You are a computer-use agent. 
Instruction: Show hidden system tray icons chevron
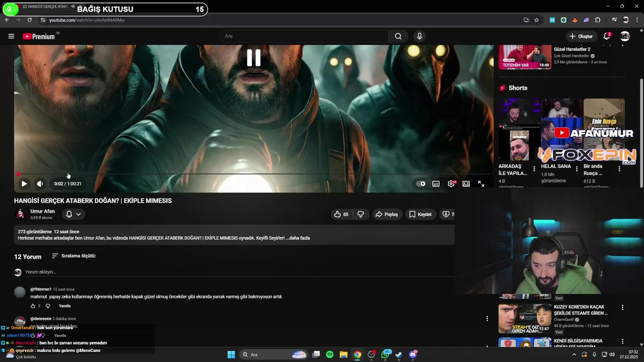(574, 354)
